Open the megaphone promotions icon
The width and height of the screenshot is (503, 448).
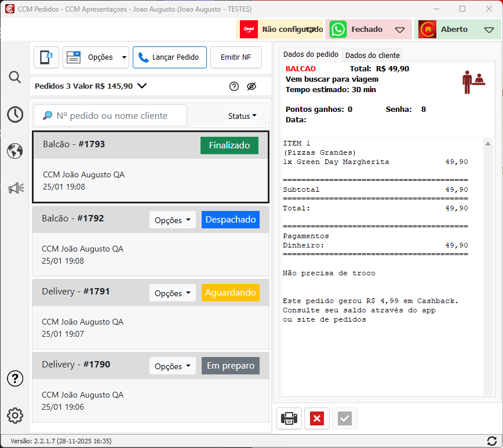point(15,188)
